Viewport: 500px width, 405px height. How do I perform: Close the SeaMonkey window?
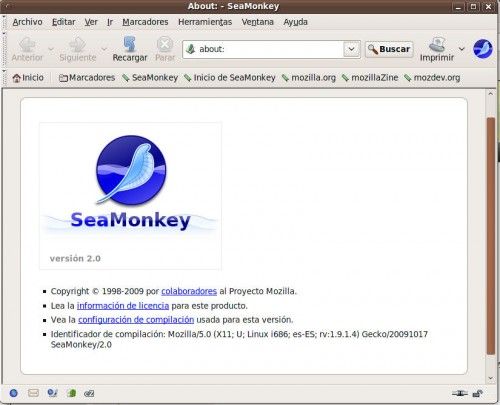point(488,7)
